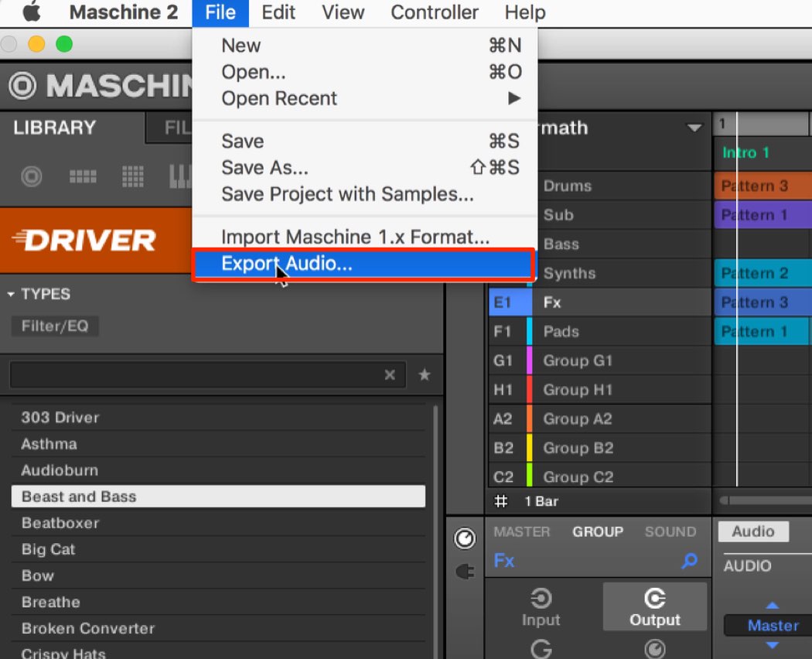Open the View menu

(343, 12)
